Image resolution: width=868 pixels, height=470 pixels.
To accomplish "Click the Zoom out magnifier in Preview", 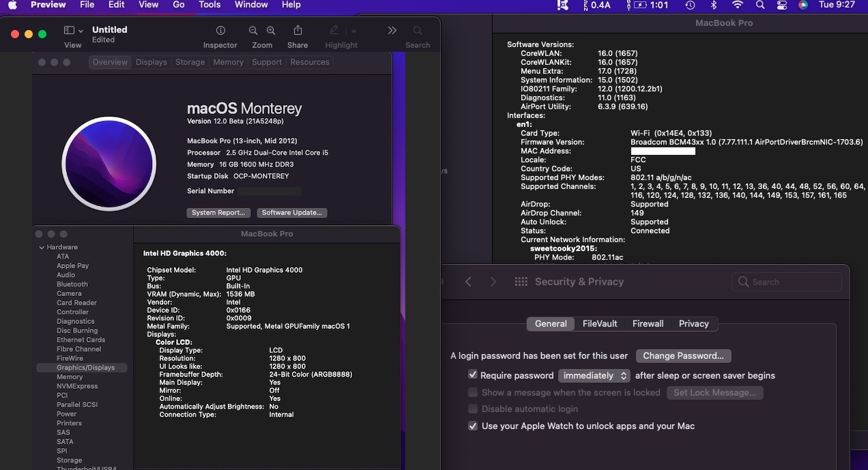I will [253, 31].
